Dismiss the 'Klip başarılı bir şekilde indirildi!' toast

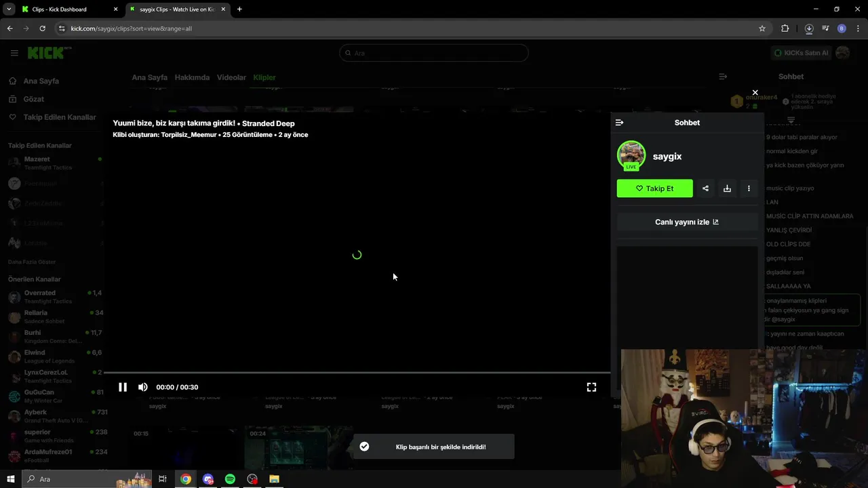433,447
